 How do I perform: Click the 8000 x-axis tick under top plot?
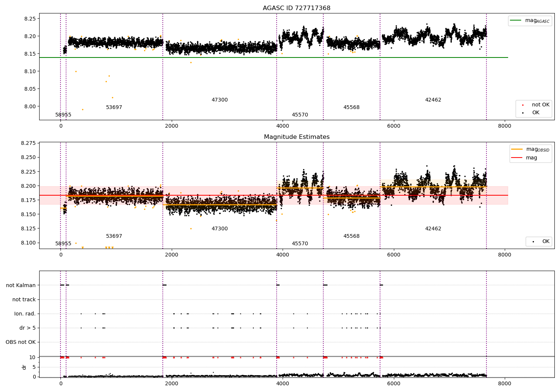504,126
